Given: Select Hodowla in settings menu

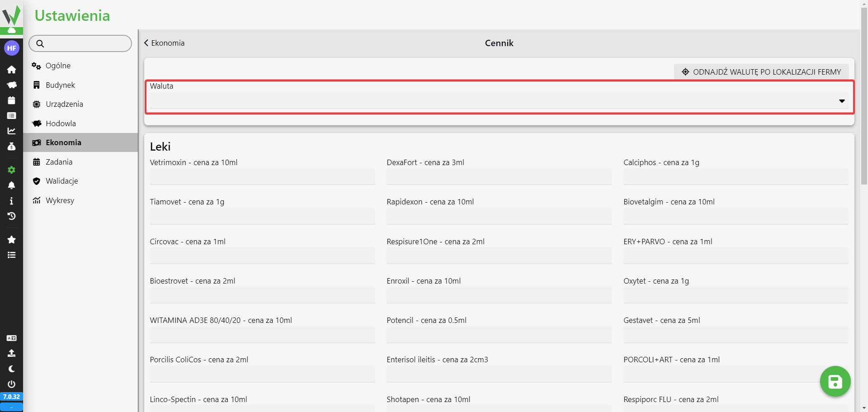Looking at the screenshot, I should 61,123.
